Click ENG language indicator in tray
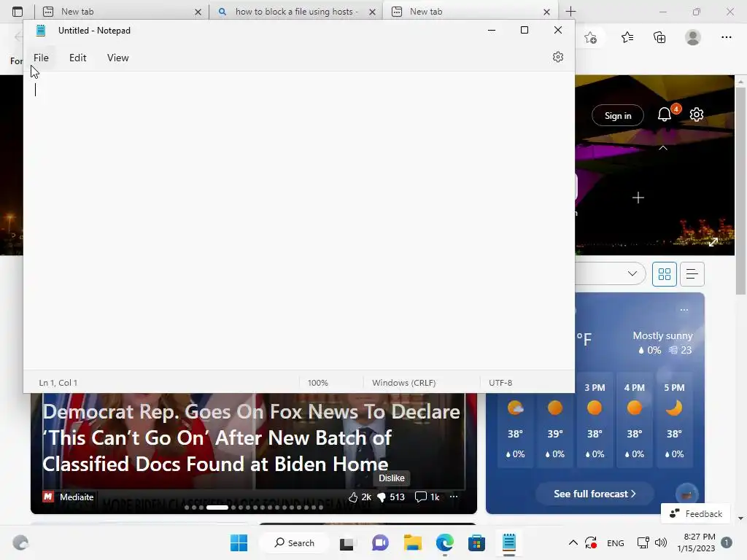The height and width of the screenshot is (560, 747). (616, 542)
